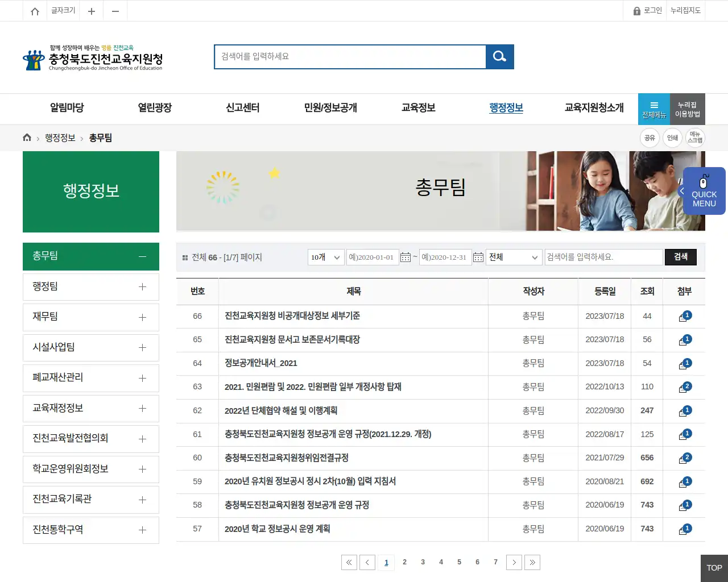The image size is (728, 582).
Task: Go to the previous page arrow
Action: click(x=367, y=562)
